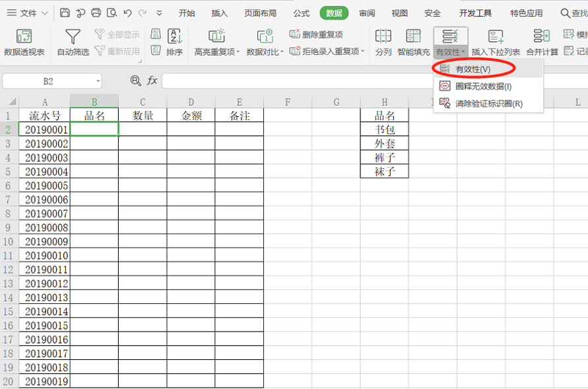Click cell containing 书包

tap(384, 129)
